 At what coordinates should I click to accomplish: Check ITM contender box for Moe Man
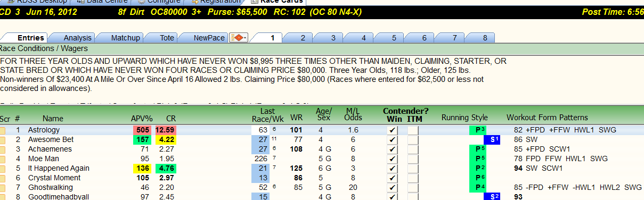coord(413,159)
